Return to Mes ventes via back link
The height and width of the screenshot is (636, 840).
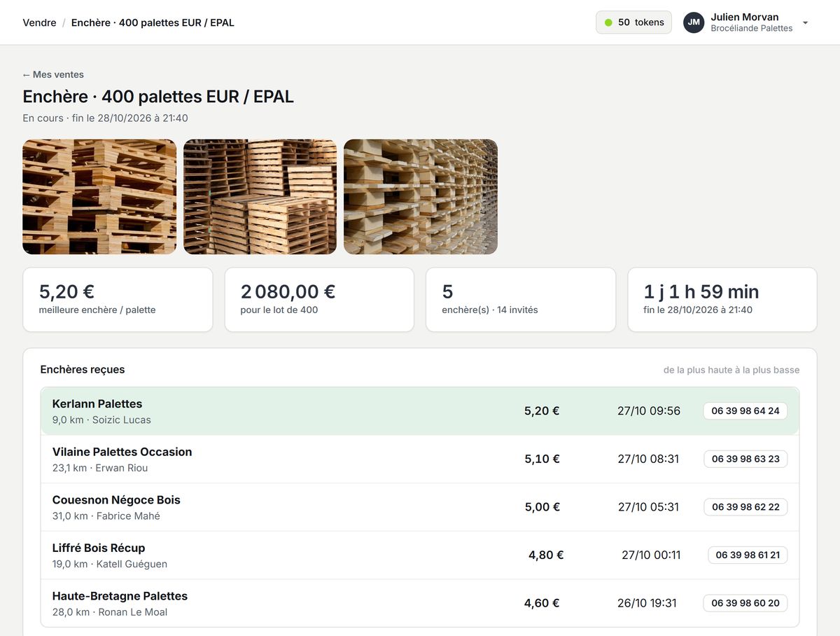pos(53,74)
